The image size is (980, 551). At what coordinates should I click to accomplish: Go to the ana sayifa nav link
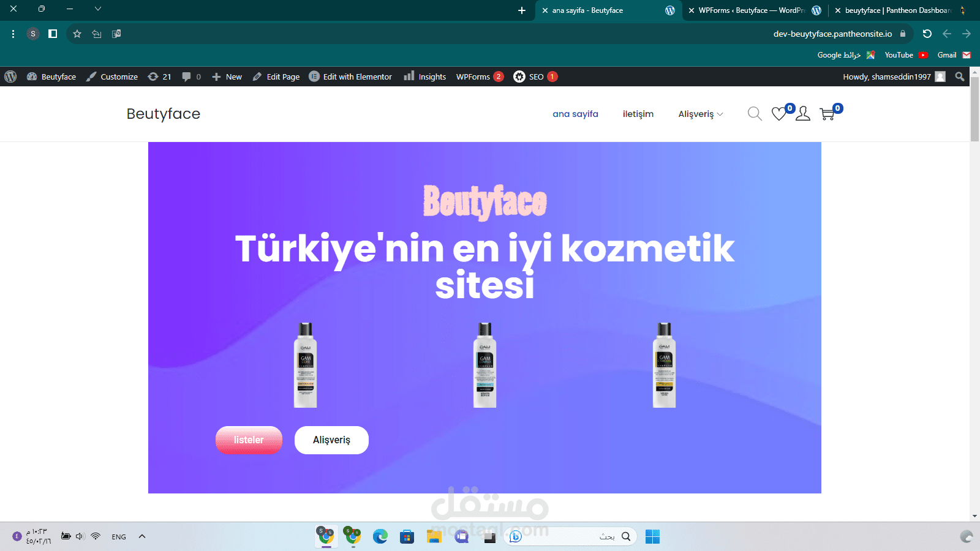[575, 114]
